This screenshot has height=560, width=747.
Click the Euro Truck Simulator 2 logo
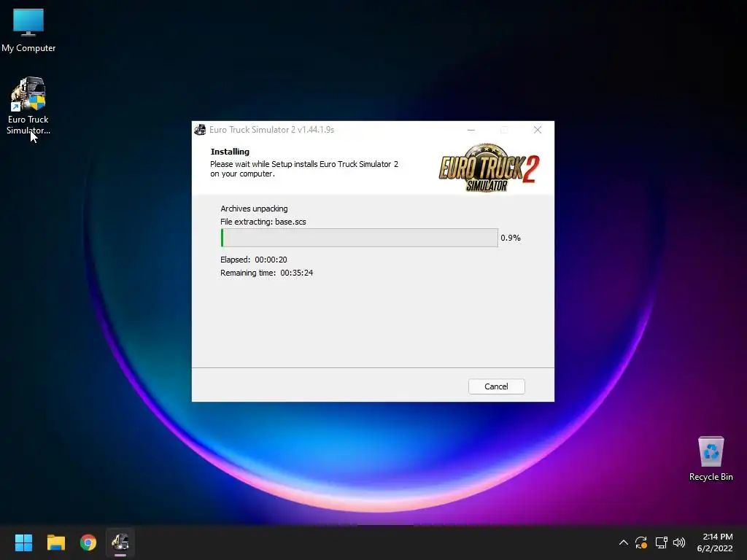[489, 168]
